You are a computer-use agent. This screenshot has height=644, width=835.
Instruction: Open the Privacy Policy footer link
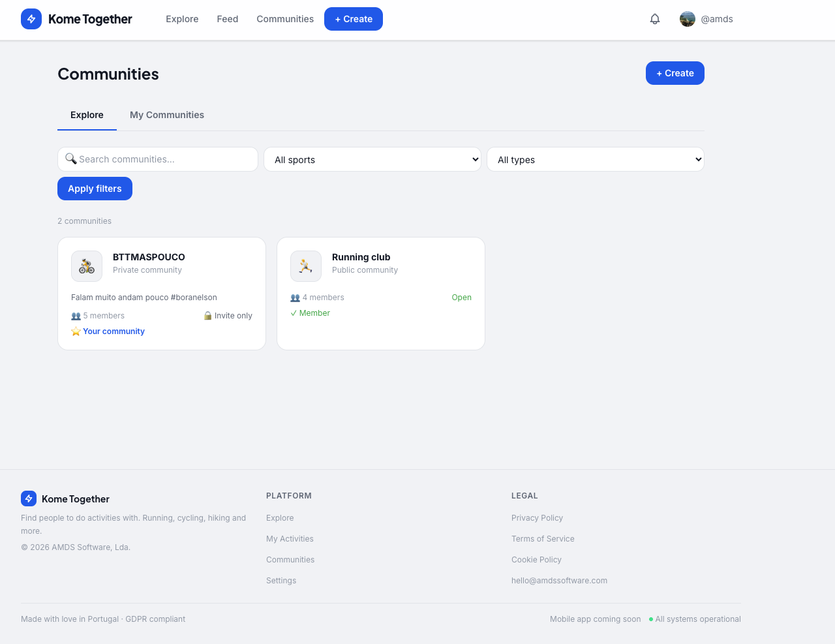(537, 518)
